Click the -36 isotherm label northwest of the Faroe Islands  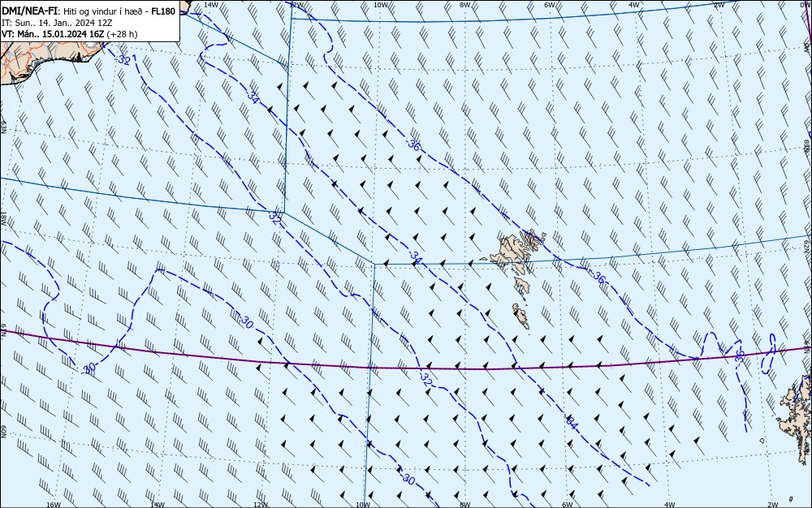coord(412,144)
